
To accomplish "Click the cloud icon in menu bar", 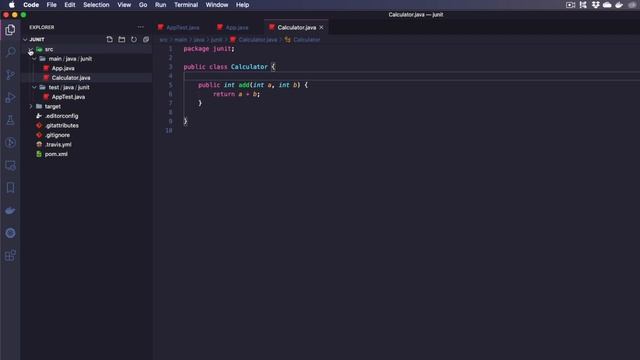I will click(607, 5).
